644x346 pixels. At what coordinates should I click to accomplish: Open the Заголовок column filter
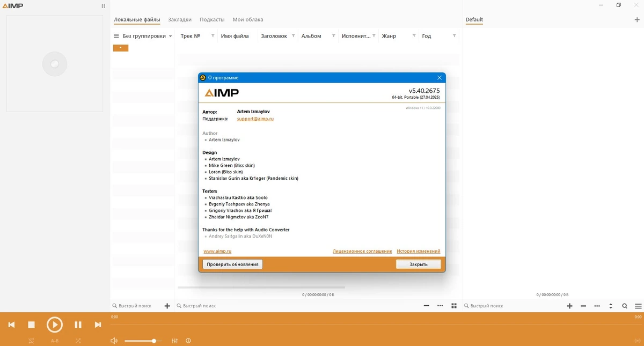293,36
